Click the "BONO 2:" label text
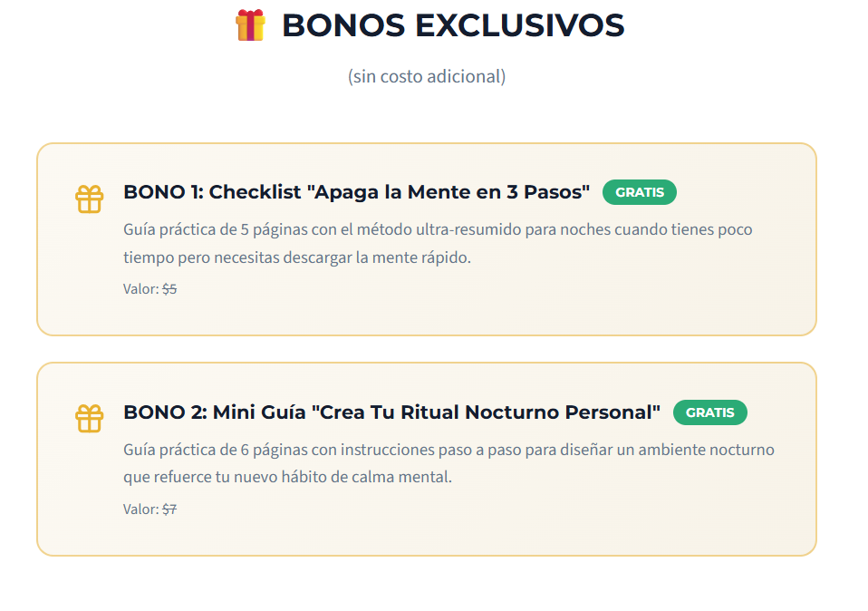Screen dimensions: 868x611 165,412
